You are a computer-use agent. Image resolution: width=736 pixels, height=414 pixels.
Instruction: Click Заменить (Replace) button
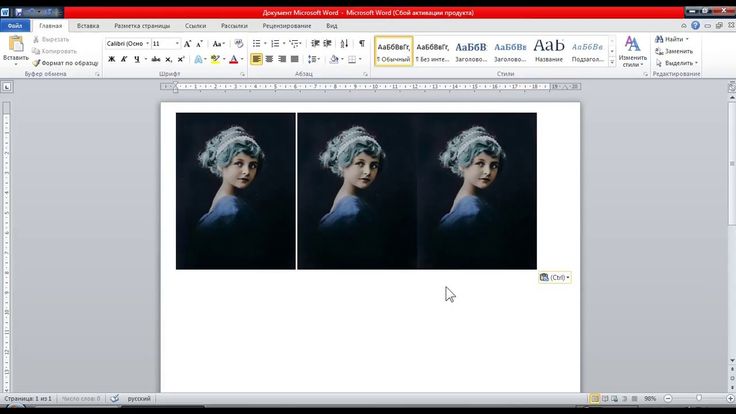tap(674, 51)
